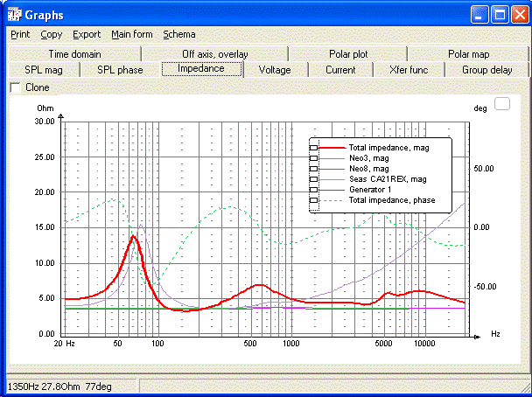The width and height of the screenshot is (532, 397).
Task: Switch to the Xfer func tab
Action: pyautogui.click(x=409, y=70)
